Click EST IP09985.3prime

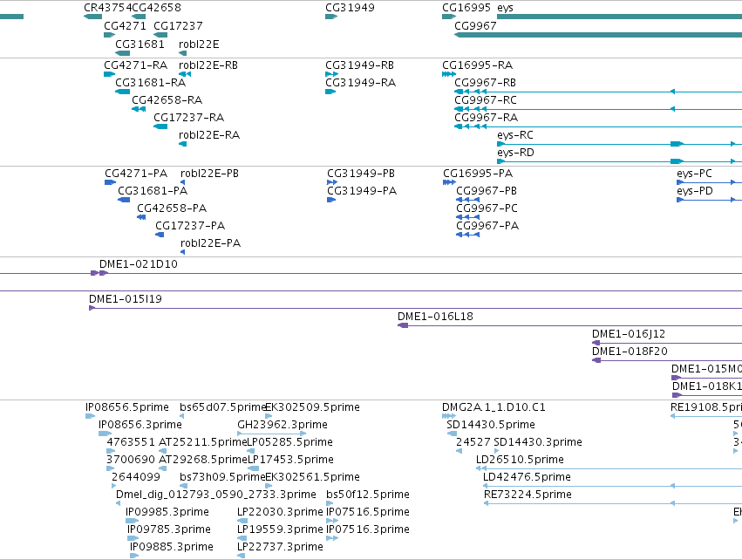point(167,513)
